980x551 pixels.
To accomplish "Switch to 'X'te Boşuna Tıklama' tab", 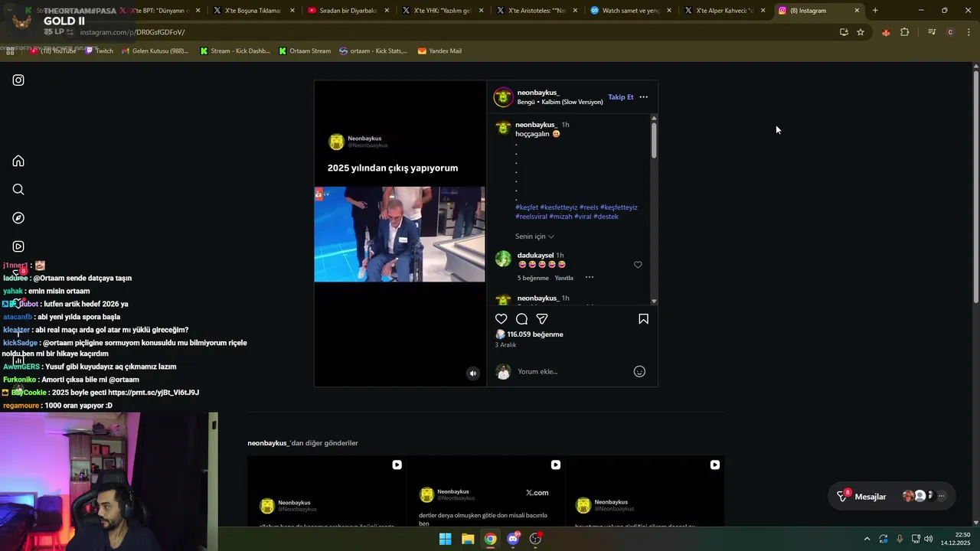I will (253, 11).
